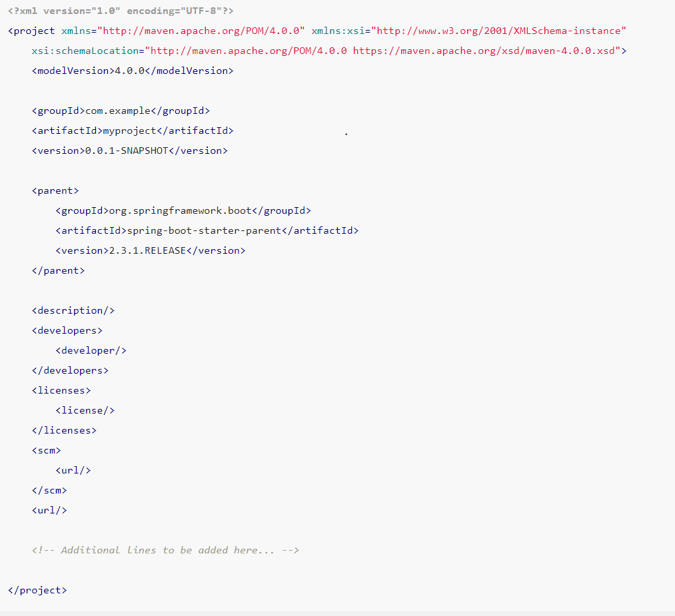Click the 'Additional lines' XML comment

tap(165, 550)
